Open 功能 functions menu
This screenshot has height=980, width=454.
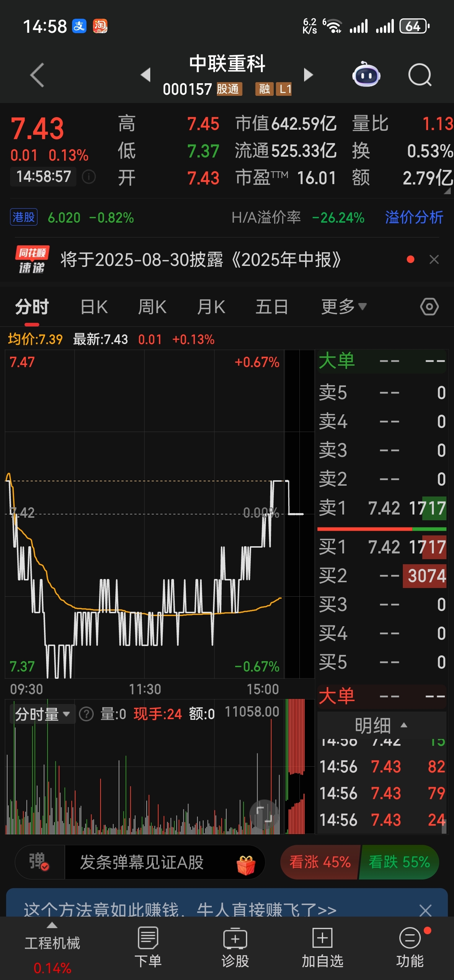pos(410,947)
